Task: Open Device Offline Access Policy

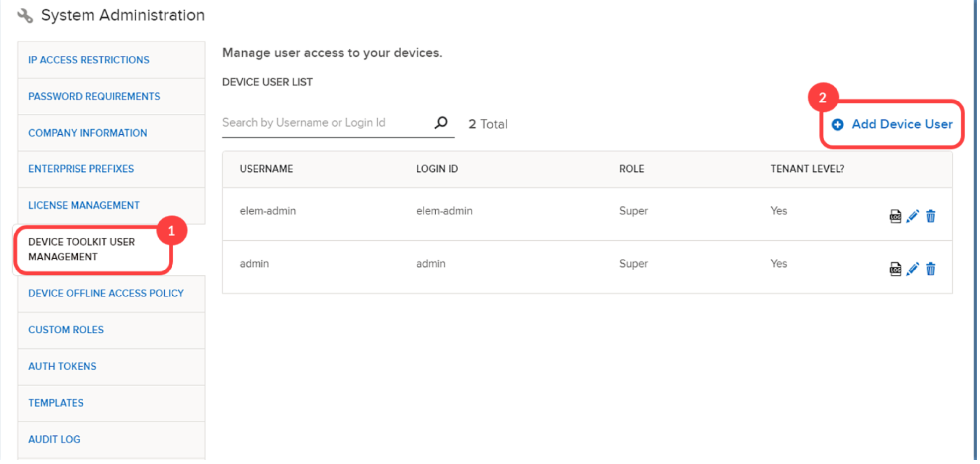Action: (106, 293)
